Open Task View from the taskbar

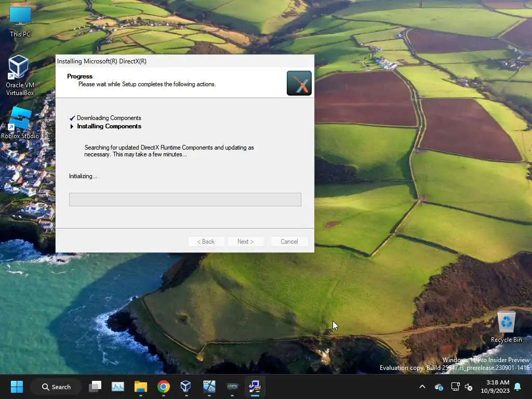pos(96,387)
